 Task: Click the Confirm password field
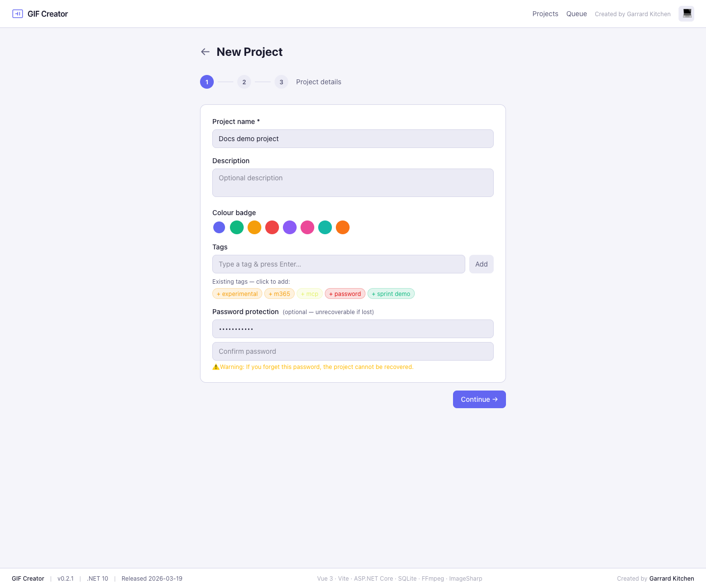click(353, 351)
